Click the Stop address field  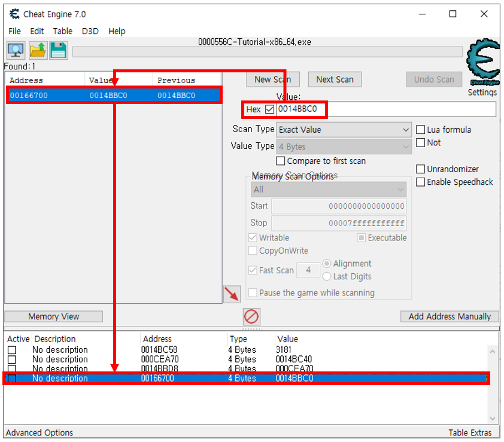coord(339,223)
